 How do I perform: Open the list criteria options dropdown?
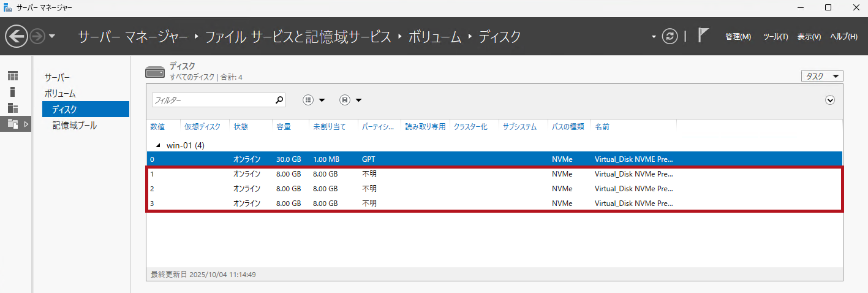tap(314, 100)
